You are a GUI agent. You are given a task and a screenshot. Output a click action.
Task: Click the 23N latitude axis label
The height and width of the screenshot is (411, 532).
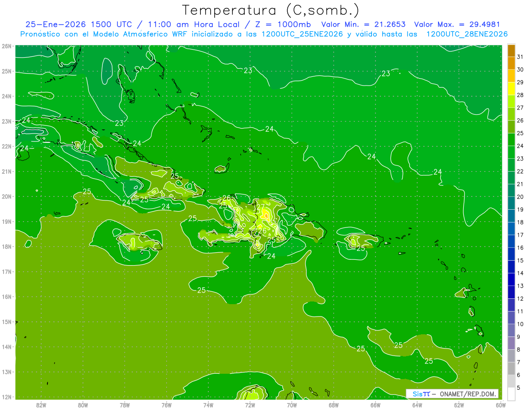(6, 121)
